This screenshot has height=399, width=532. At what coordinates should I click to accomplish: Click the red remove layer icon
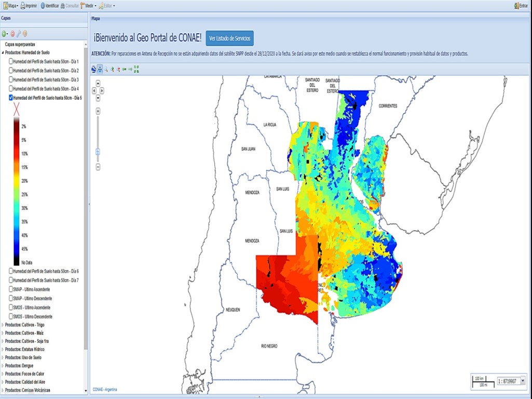click(x=12, y=34)
